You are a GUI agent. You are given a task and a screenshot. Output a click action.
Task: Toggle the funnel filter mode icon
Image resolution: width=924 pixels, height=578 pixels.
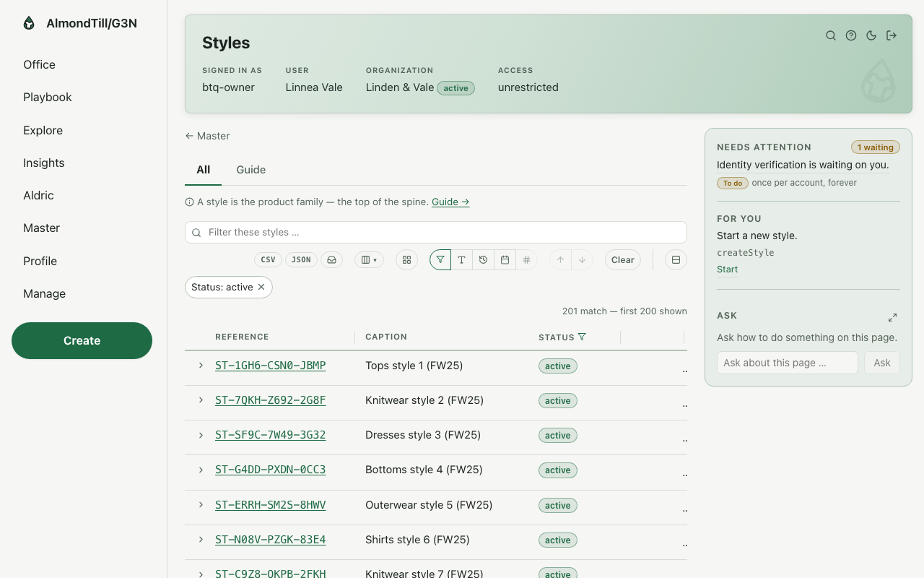[x=440, y=260]
